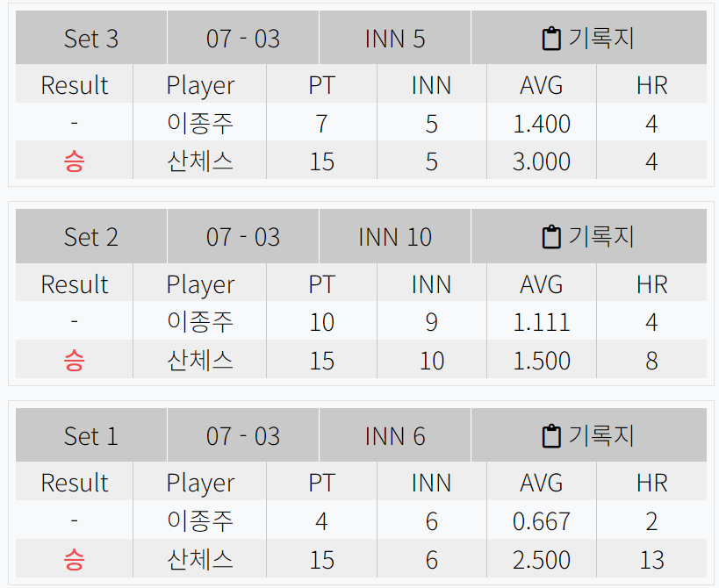Select player 이종주 in Set 3 table
Image resolution: width=719 pixels, height=588 pixels.
199,123
